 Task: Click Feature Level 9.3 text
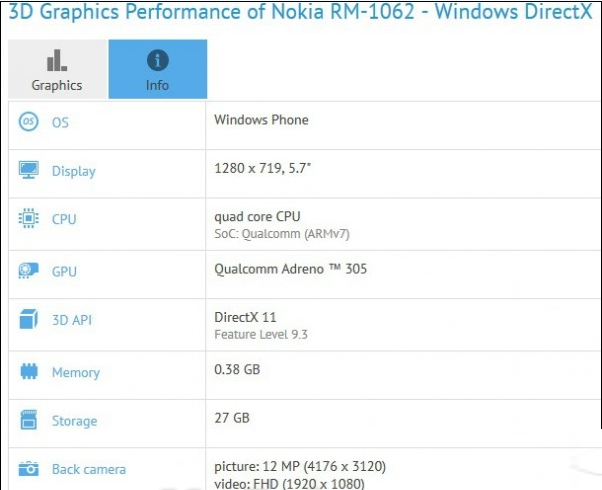pos(261,334)
